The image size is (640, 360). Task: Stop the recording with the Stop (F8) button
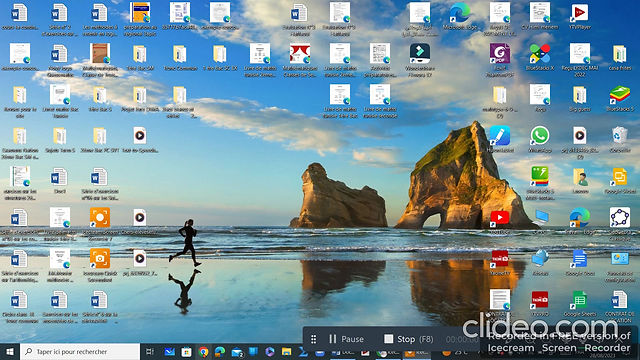pos(409,339)
